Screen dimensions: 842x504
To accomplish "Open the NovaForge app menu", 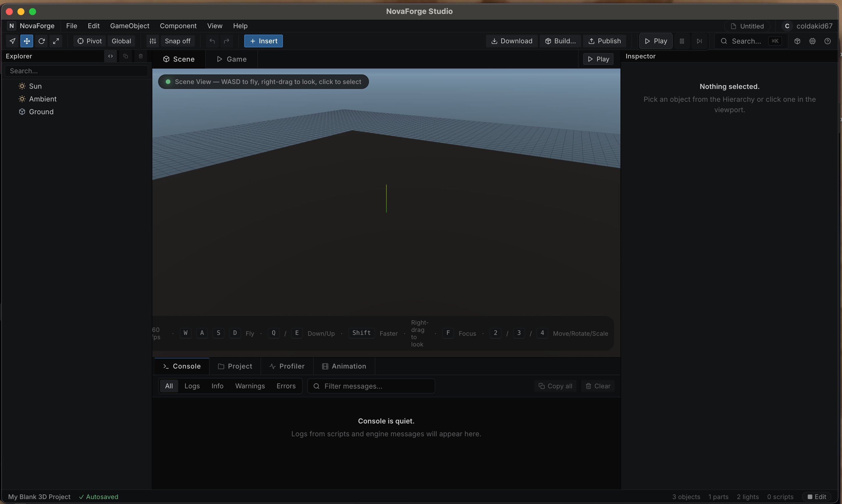I will [31, 26].
